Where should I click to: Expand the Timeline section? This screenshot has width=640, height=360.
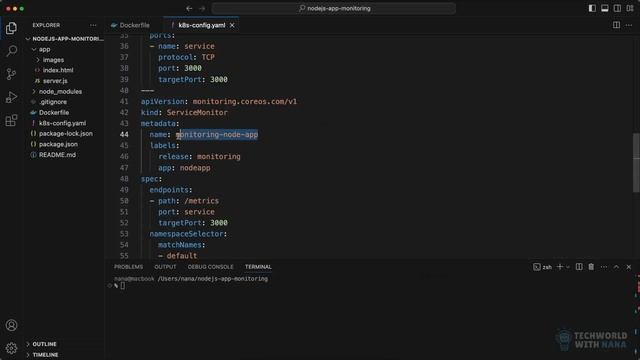pos(45,355)
